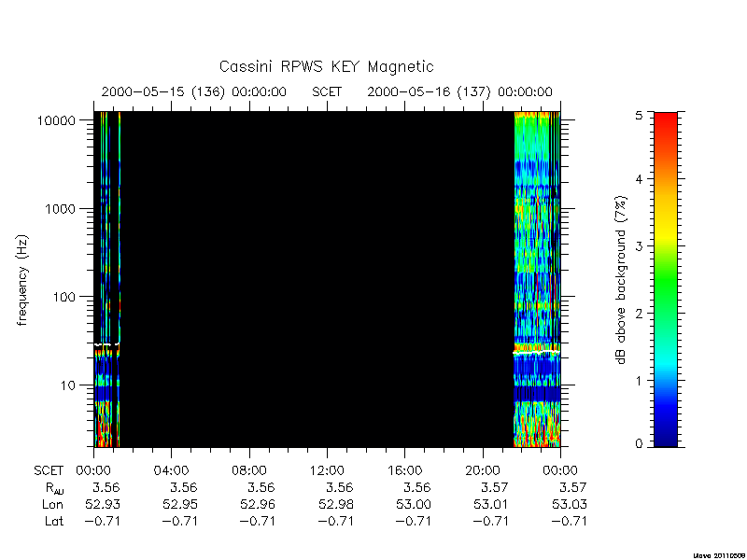This screenshot has width=747, height=560.
Task: Click the "100" frequency tick label
Action: point(64,297)
